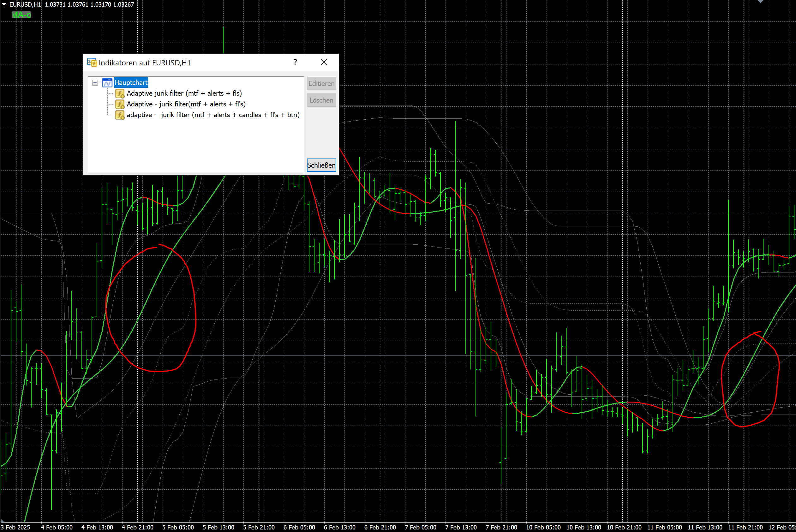Click the Hauptchart chart icon in tree
Image resolution: width=796 pixels, height=532 pixels.
(x=107, y=82)
